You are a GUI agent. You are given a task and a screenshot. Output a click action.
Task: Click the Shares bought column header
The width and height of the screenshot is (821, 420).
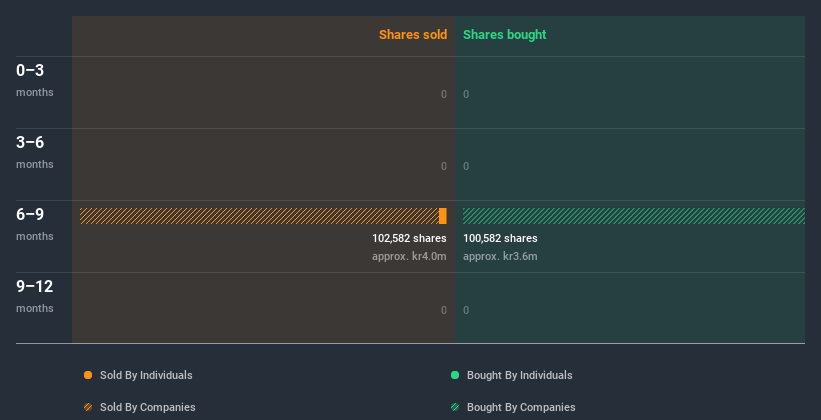pyautogui.click(x=505, y=35)
